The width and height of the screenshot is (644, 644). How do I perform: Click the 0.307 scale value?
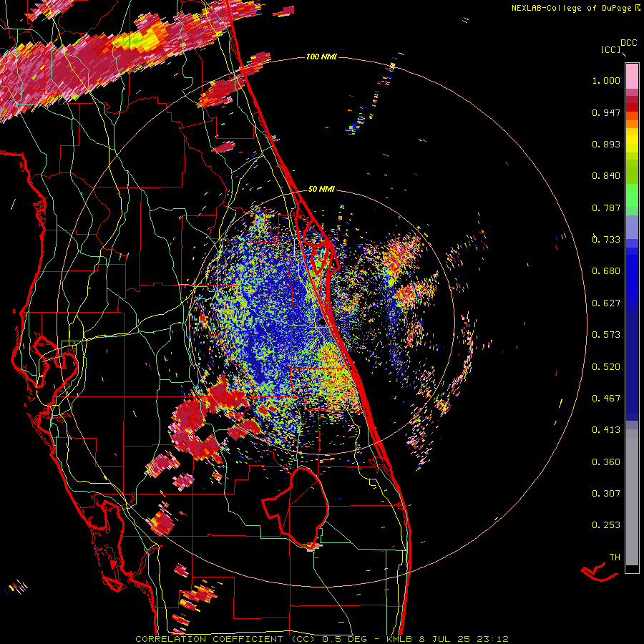coord(606,494)
